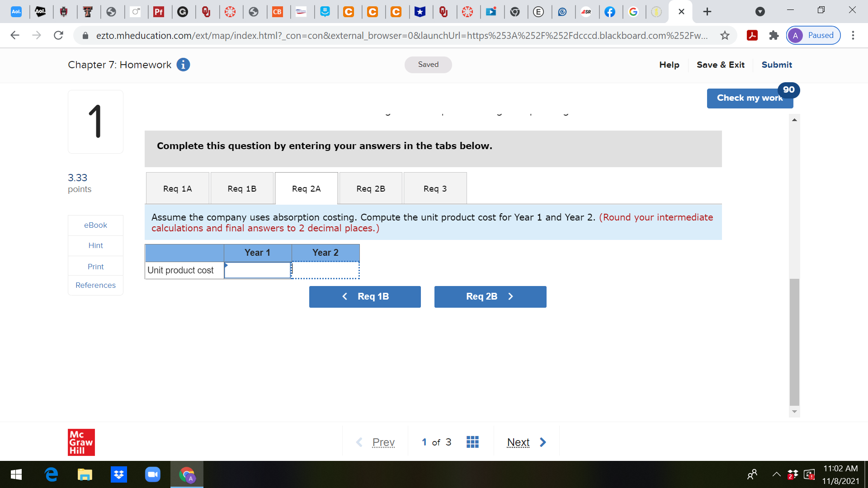This screenshot has width=868, height=488.
Task: Open the Facebook pinned tab
Action: coord(610,12)
